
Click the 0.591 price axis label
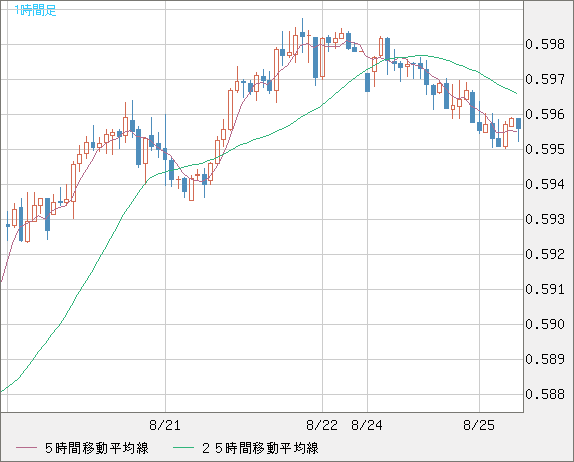tap(545, 289)
